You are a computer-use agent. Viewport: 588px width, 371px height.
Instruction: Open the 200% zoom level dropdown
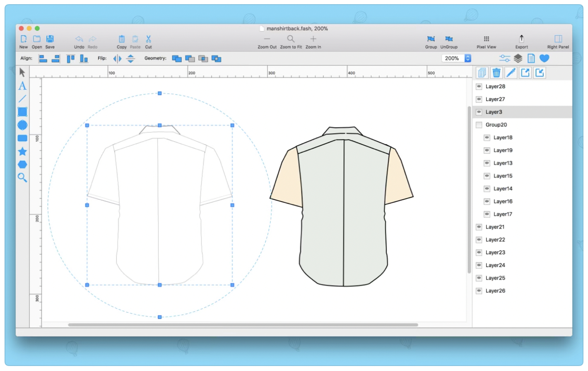click(468, 58)
